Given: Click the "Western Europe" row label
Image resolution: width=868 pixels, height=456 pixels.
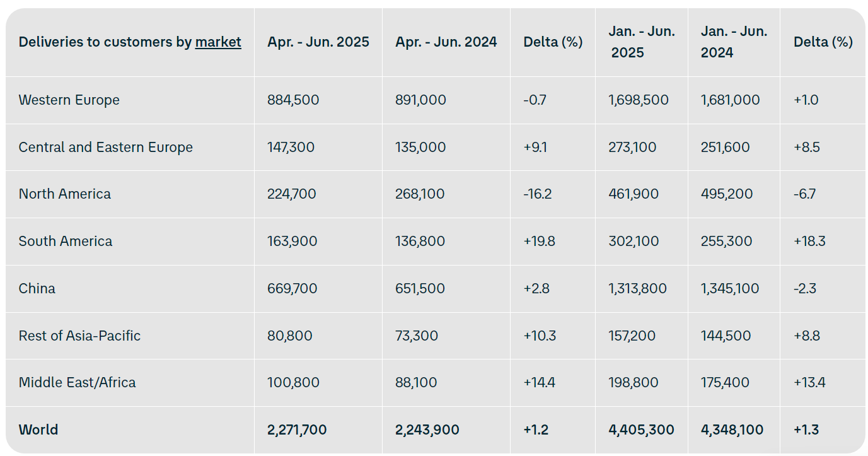Looking at the screenshot, I should [69, 100].
